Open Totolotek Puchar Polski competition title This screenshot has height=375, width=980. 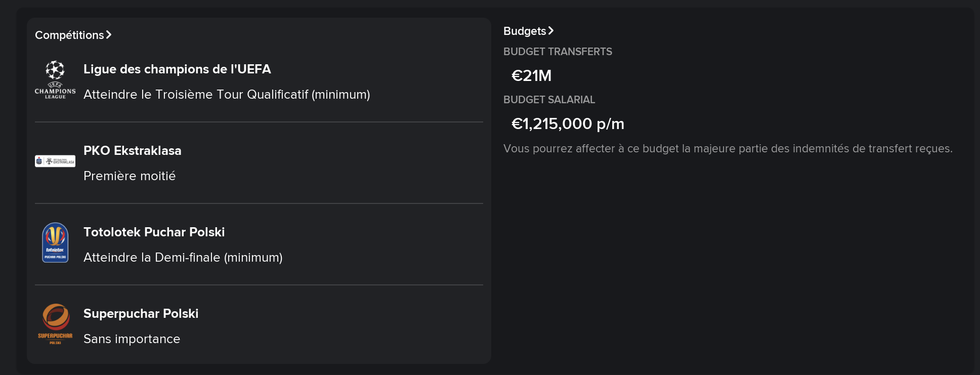pos(154,232)
